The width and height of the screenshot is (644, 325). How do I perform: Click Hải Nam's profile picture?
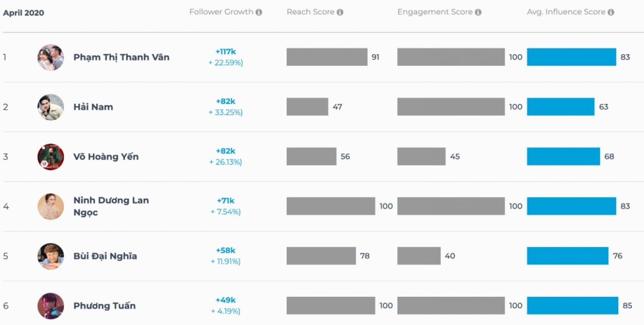(51, 107)
